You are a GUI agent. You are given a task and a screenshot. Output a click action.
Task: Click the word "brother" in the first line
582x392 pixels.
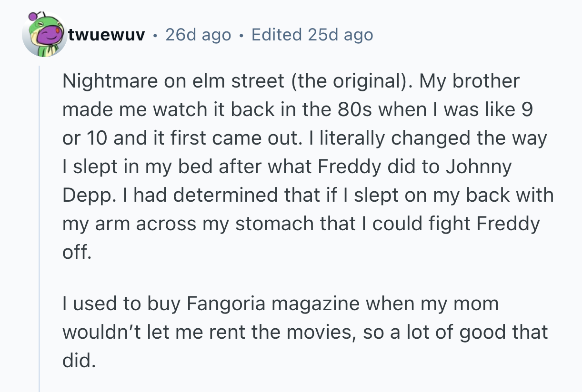pos(486,81)
